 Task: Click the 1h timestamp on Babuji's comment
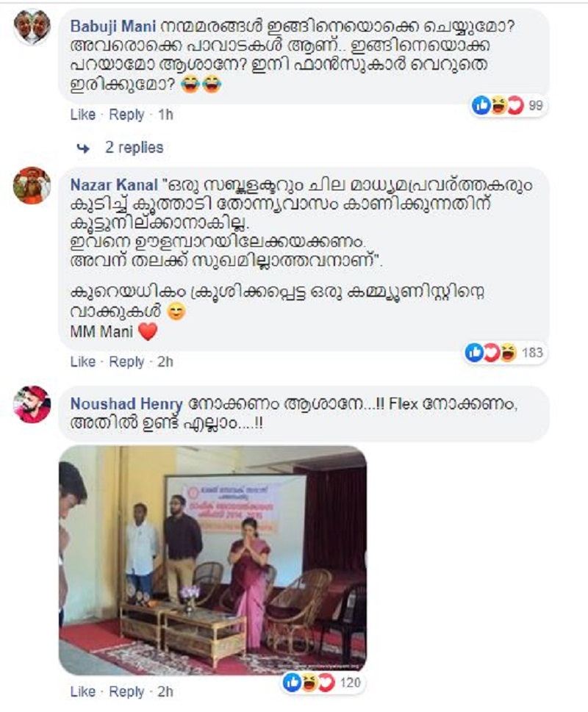pyautogui.click(x=165, y=115)
